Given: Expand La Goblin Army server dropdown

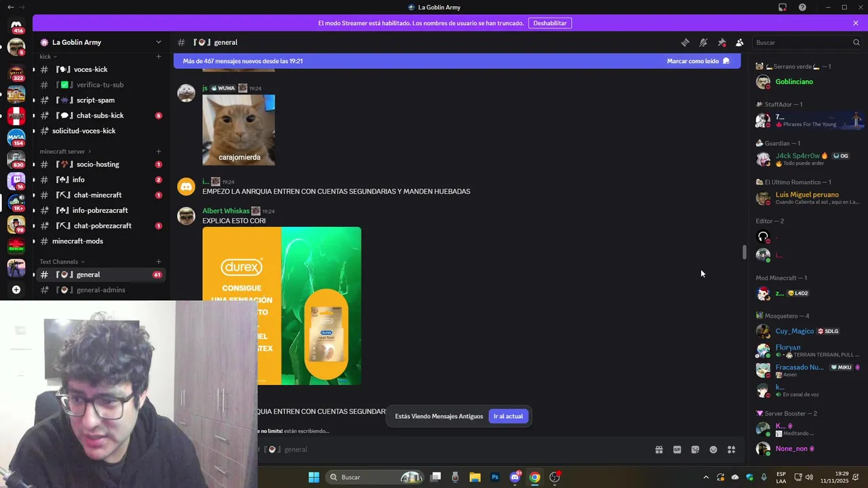Looking at the screenshot, I should coord(159,42).
